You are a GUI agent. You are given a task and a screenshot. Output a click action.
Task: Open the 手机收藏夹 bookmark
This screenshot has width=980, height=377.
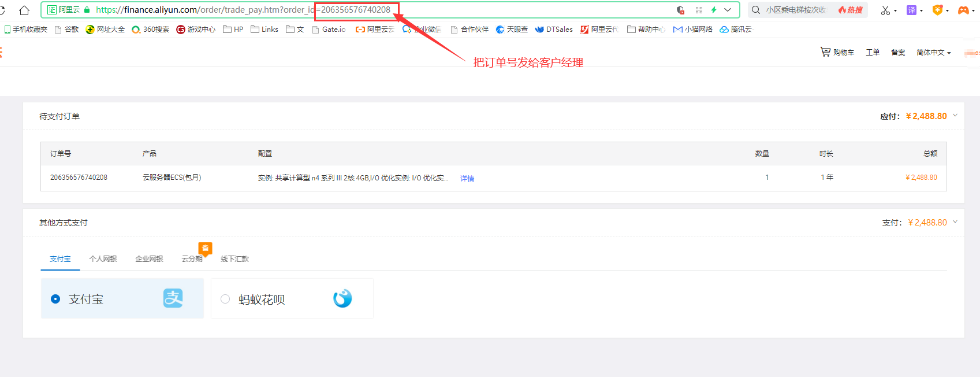click(26, 29)
